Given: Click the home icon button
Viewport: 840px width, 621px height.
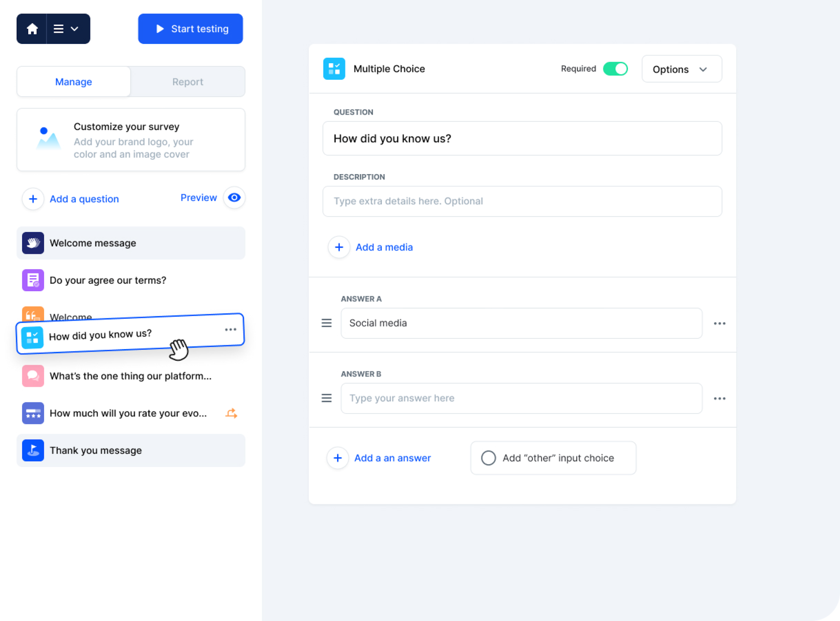Looking at the screenshot, I should [32, 29].
